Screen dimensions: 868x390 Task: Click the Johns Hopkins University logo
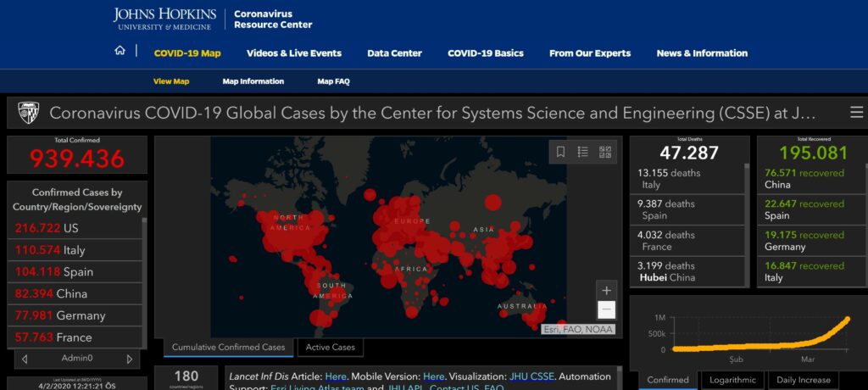click(165, 19)
